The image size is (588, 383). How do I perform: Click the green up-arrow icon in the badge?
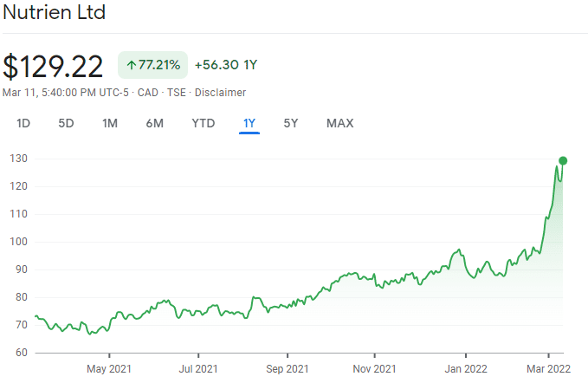pyautogui.click(x=131, y=65)
